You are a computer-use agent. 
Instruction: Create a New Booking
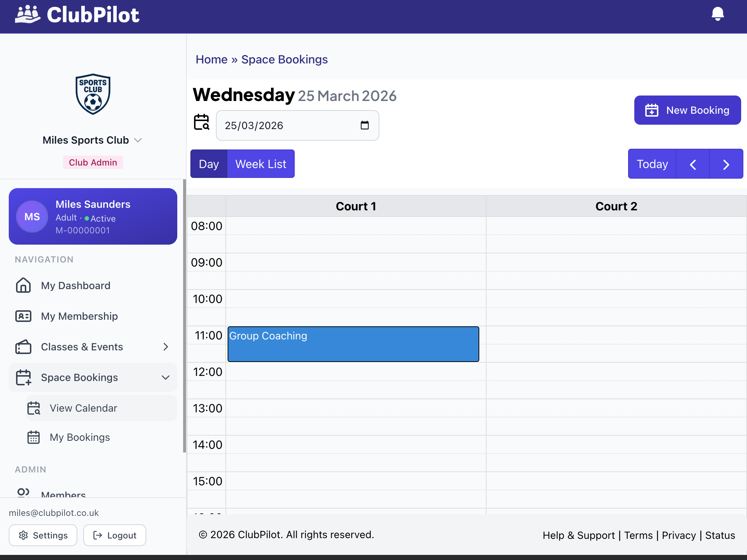coord(687,110)
